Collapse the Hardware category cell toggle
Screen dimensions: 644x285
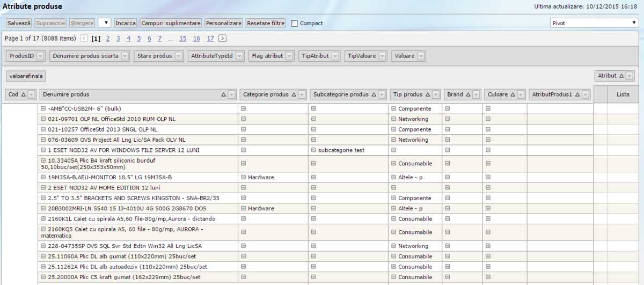point(243,177)
